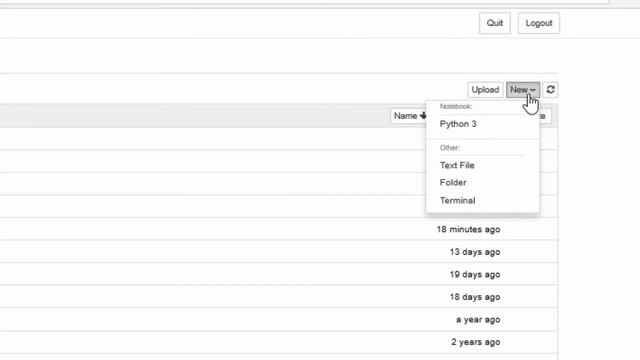Image resolution: width=640 pixels, height=360 pixels.
Task: Select the '13 days ago' timestamp
Action: pos(475,252)
